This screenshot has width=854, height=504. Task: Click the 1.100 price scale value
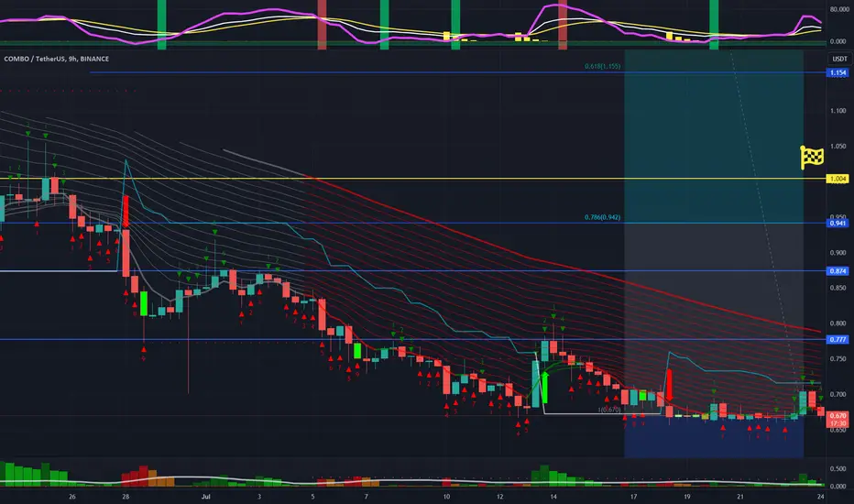[838, 111]
